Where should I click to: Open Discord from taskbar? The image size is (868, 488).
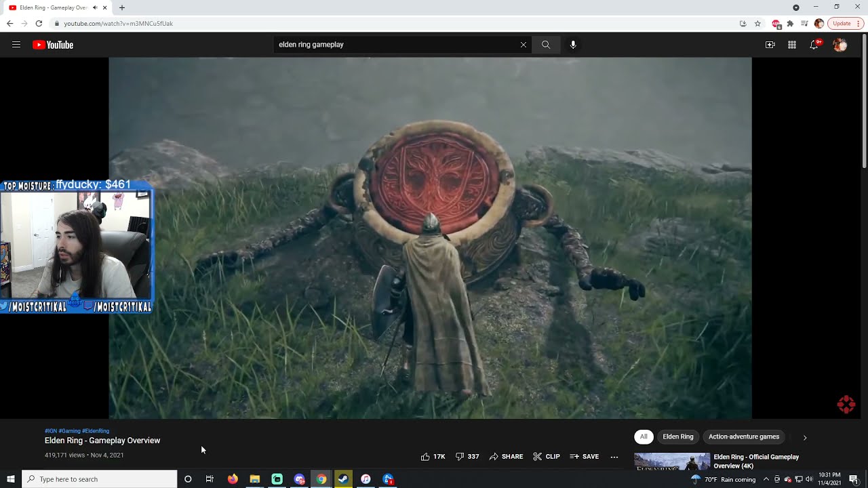pos(299,479)
